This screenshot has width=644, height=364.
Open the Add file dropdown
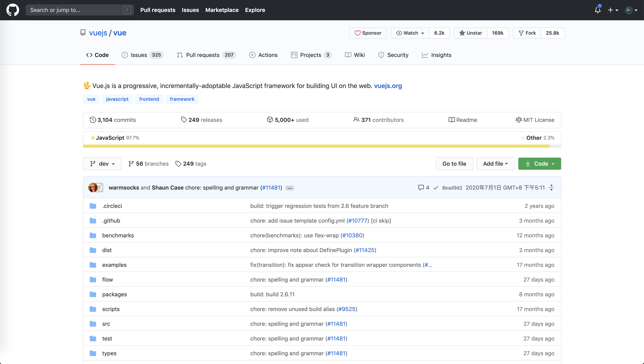coord(495,164)
